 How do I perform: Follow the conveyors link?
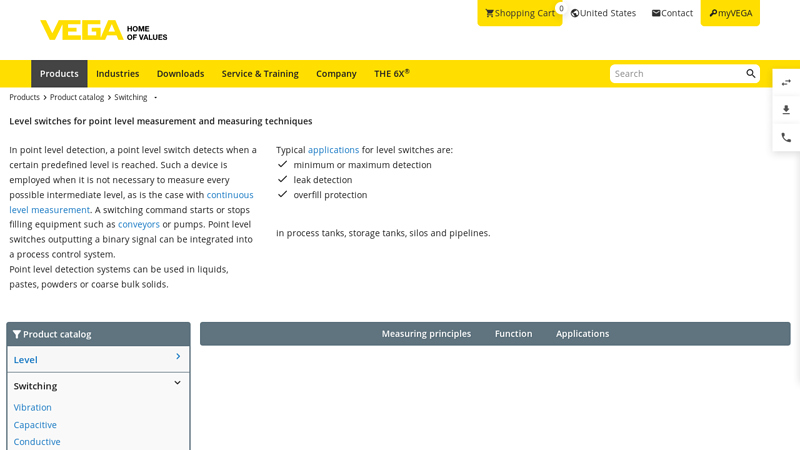point(139,225)
